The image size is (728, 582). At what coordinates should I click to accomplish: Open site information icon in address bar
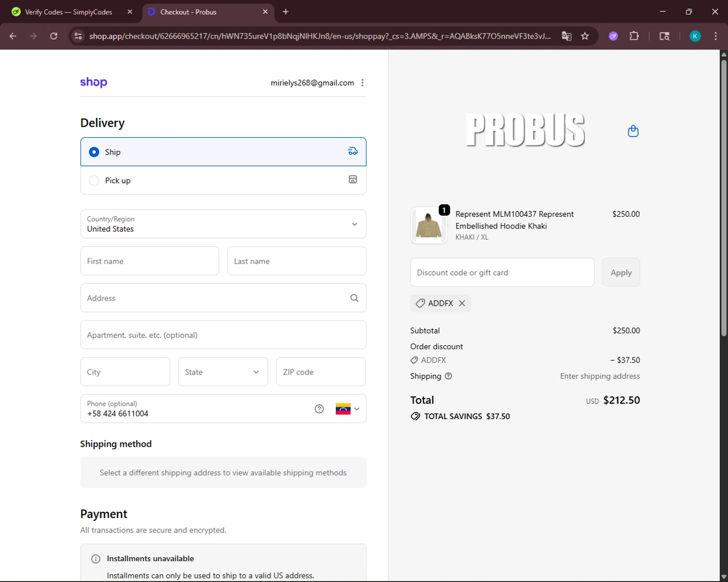tap(78, 36)
